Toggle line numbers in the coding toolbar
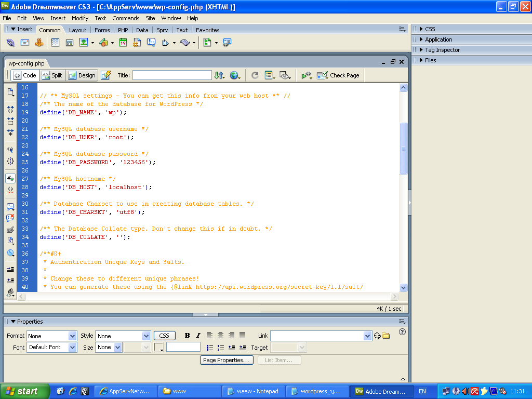532x399 pixels. click(x=10, y=178)
